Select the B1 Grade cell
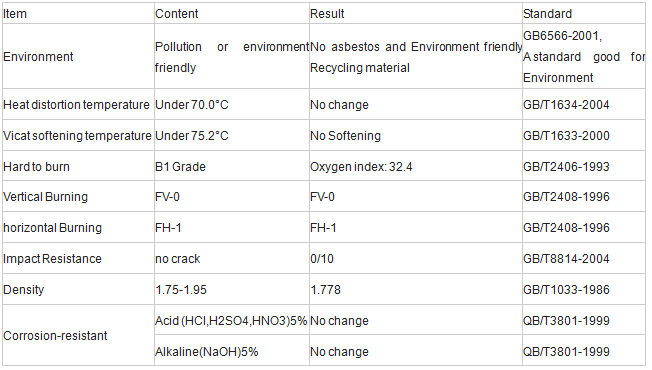The image size is (652, 370). click(x=180, y=167)
